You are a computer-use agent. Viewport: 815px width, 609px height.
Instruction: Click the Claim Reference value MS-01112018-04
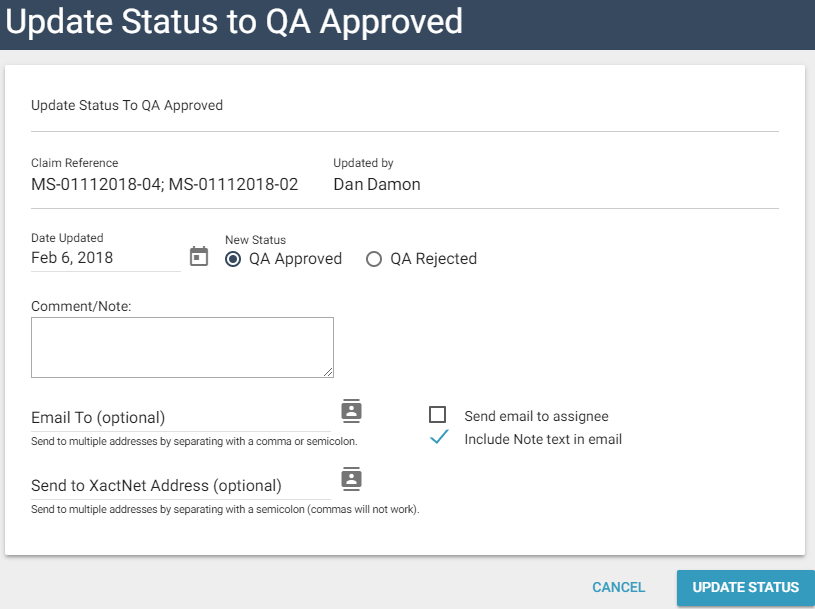click(x=97, y=184)
